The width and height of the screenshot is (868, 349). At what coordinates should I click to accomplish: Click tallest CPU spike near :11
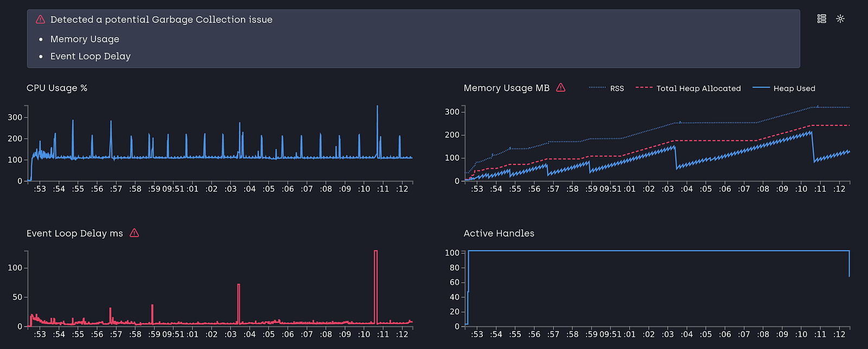pos(378,130)
